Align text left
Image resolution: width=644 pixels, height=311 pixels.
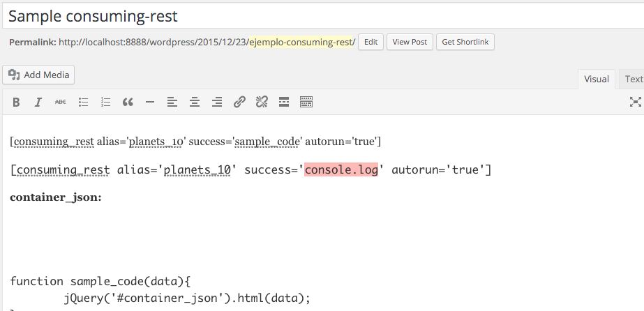click(x=172, y=102)
